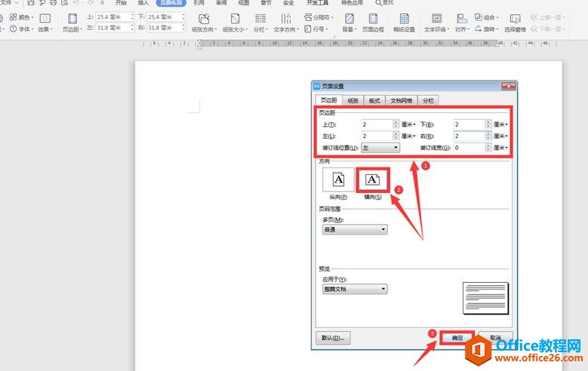The width and height of the screenshot is (588, 371).
Task: Select the 纵向 portrait orientation option
Action: click(x=338, y=180)
